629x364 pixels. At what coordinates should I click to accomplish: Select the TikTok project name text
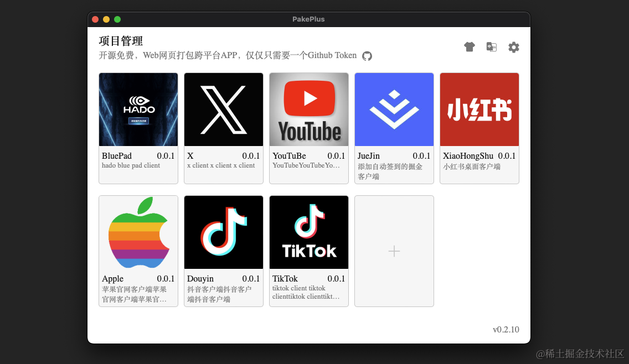tap(285, 279)
